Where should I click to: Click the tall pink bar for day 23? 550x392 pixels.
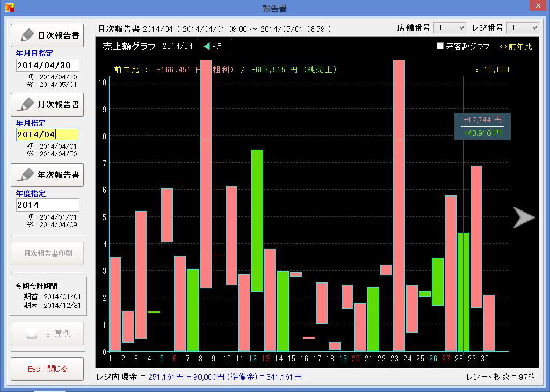[x=399, y=204]
